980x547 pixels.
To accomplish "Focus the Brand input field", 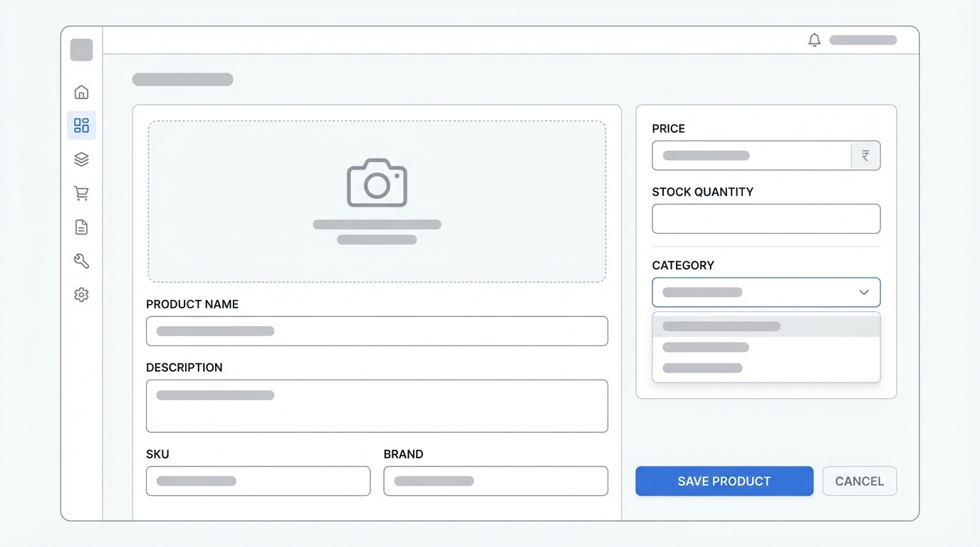I will pyautogui.click(x=496, y=481).
